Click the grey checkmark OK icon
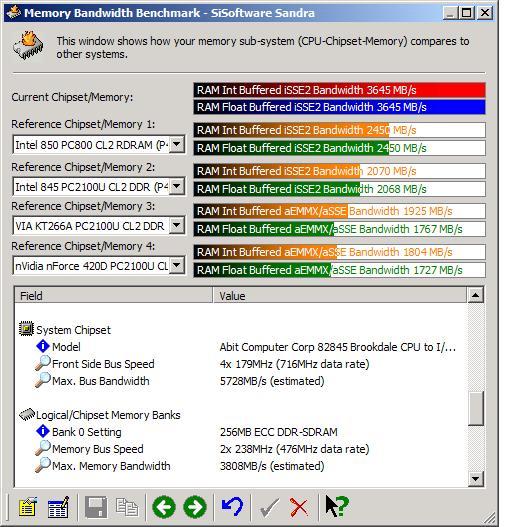This screenshot has width=512, height=527. 269,507
